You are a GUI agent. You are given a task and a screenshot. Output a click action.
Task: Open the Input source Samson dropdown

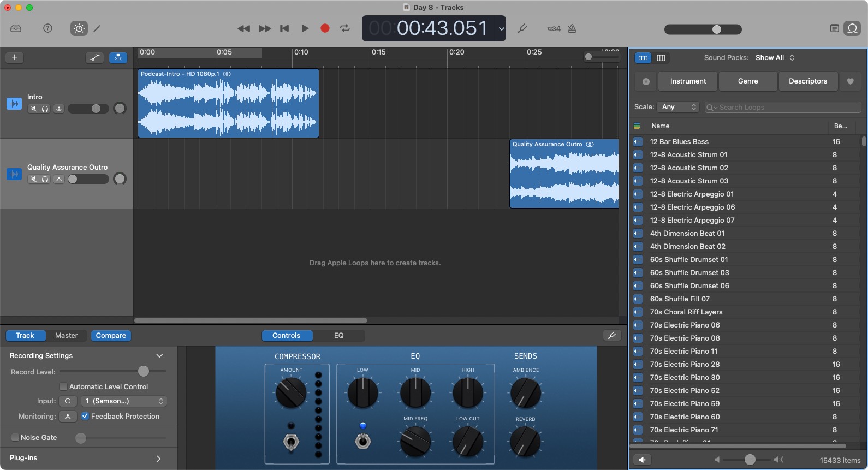point(123,401)
